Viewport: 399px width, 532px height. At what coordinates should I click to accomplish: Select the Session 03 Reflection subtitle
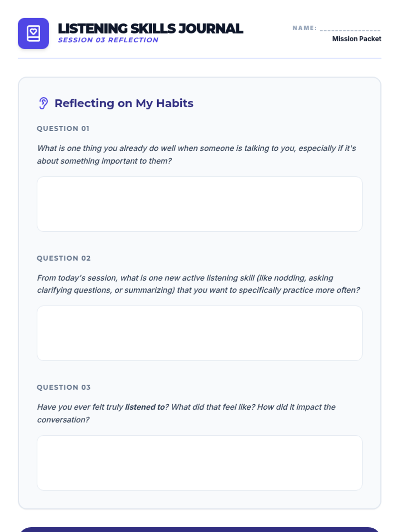(x=108, y=40)
